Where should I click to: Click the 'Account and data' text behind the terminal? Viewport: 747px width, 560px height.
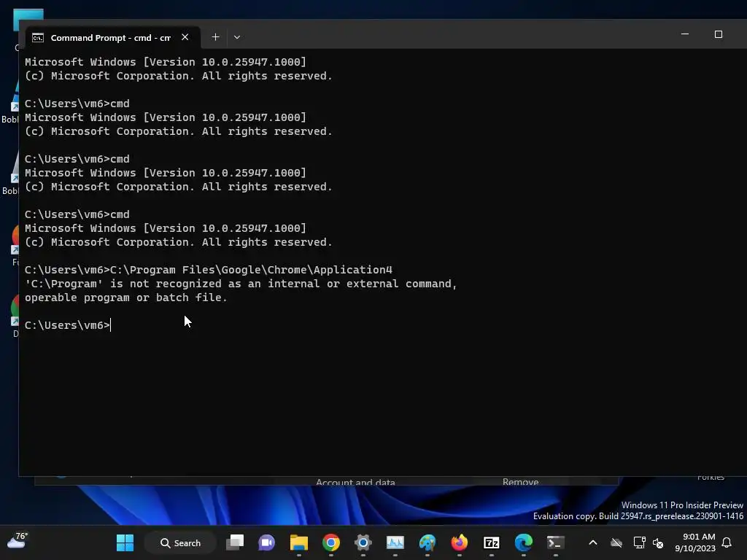pyautogui.click(x=355, y=482)
